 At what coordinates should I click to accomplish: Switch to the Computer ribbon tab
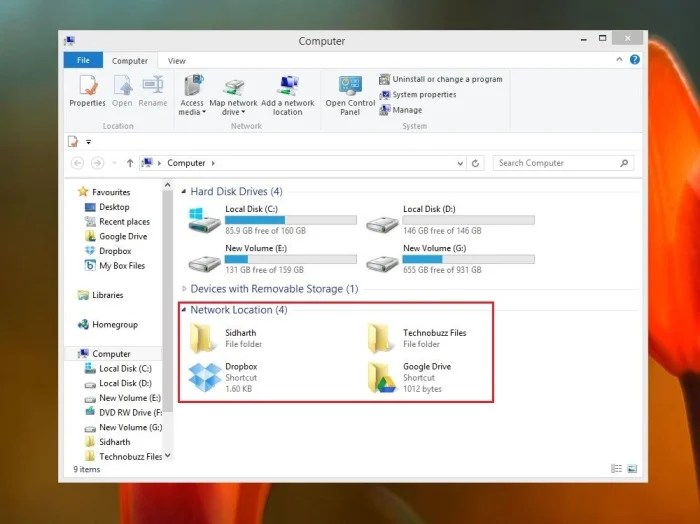130,61
